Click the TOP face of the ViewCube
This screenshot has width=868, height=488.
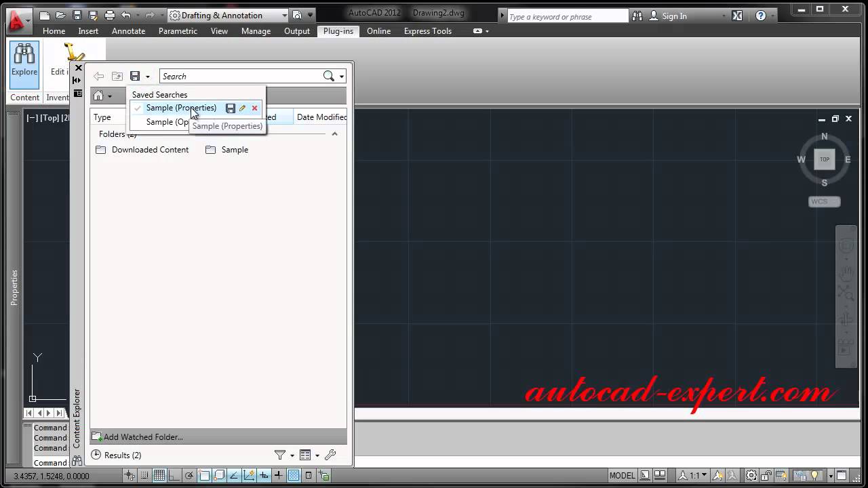pyautogui.click(x=825, y=159)
